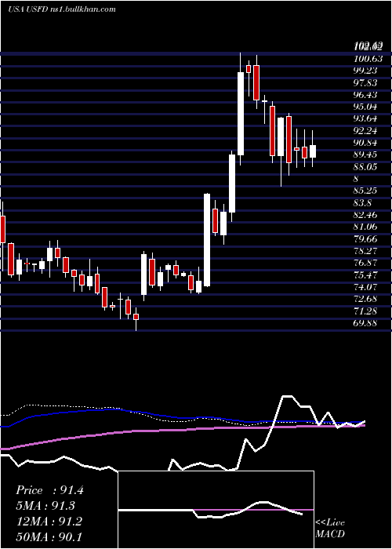Image resolution: width=392 pixels, height=549 pixels.
Task: Select the 75.47 price axis label
Action: (x=365, y=274)
